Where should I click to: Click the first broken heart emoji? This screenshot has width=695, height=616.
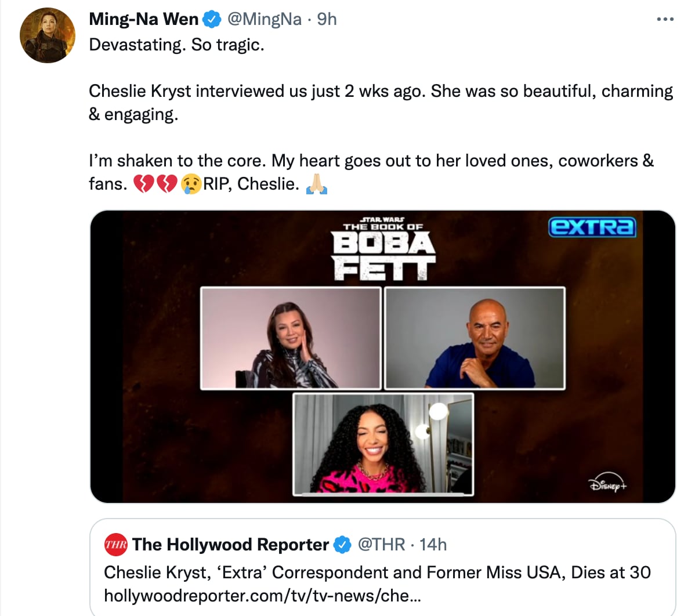[x=143, y=184]
